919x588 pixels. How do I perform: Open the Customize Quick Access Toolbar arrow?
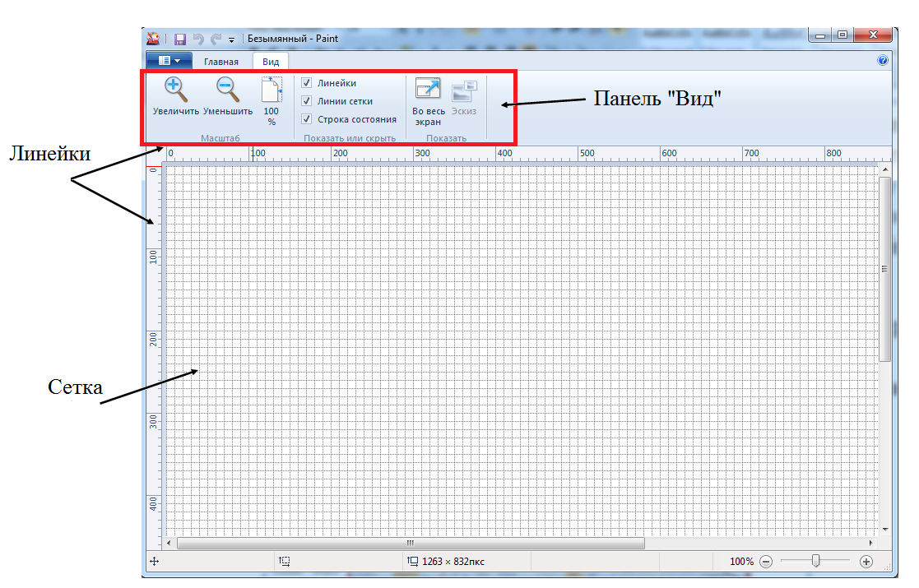click(x=232, y=39)
